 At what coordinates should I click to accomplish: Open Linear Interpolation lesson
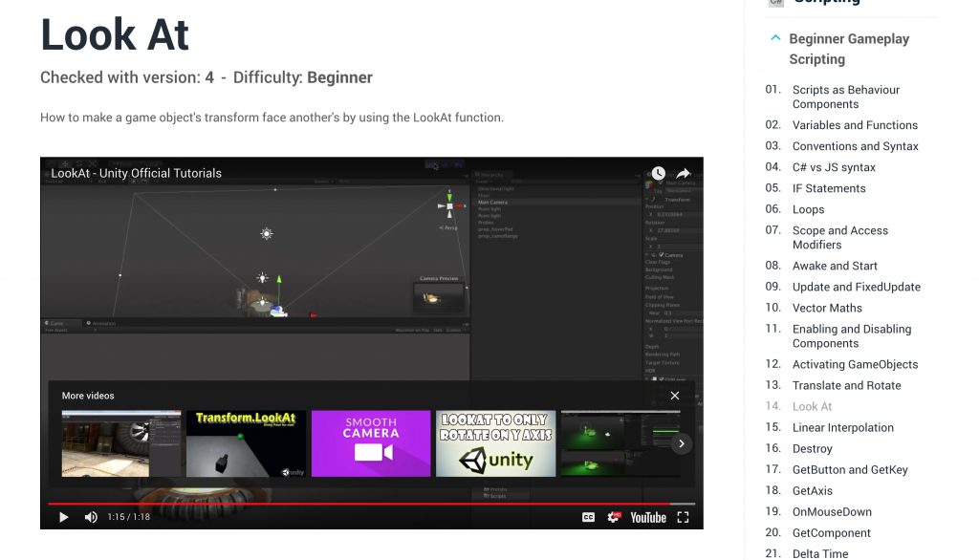(x=843, y=428)
